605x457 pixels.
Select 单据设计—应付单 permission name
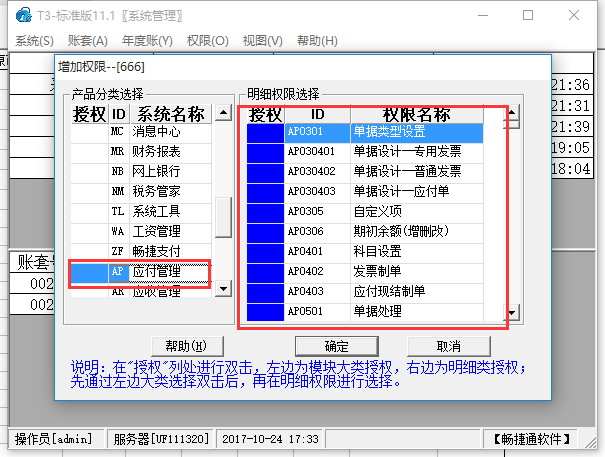click(417, 193)
